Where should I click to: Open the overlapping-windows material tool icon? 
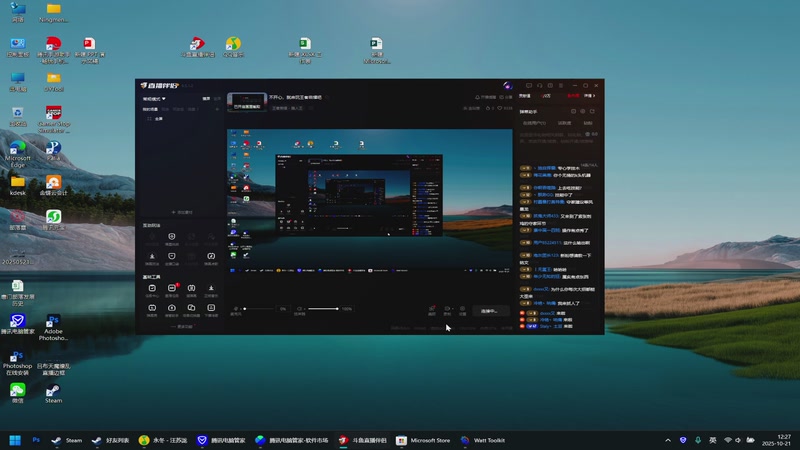191,308
